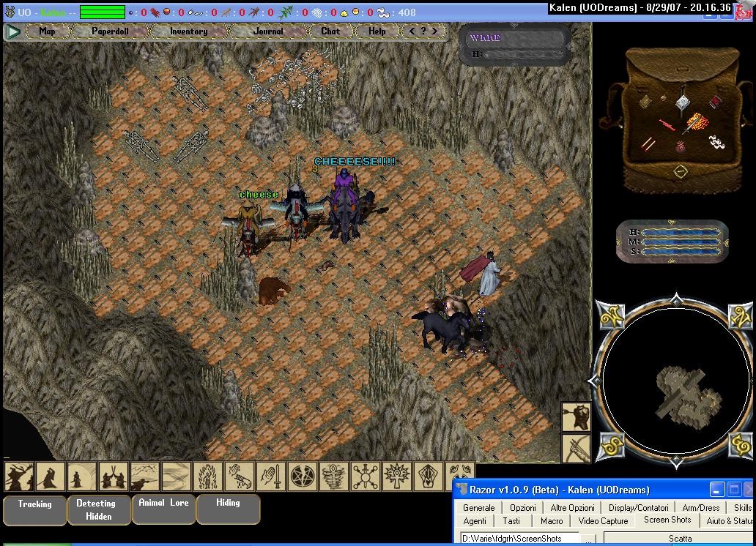Click the two dueling swordsmen icon

coord(114,476)
